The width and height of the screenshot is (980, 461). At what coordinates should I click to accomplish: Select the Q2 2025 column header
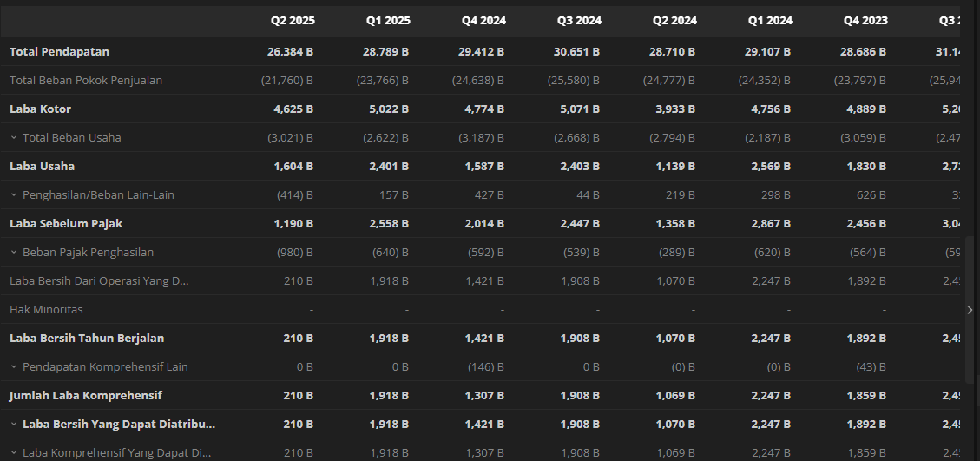293,21
